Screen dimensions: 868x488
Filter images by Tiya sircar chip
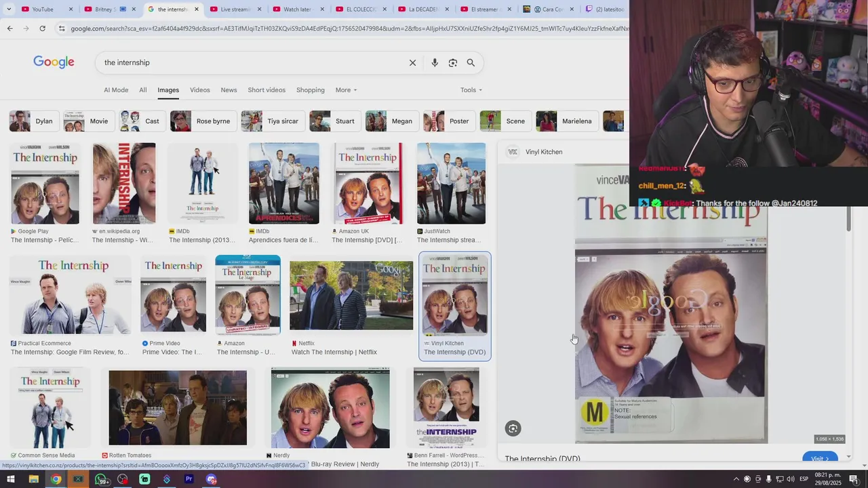pyautogui.click(x=273, y=121)
